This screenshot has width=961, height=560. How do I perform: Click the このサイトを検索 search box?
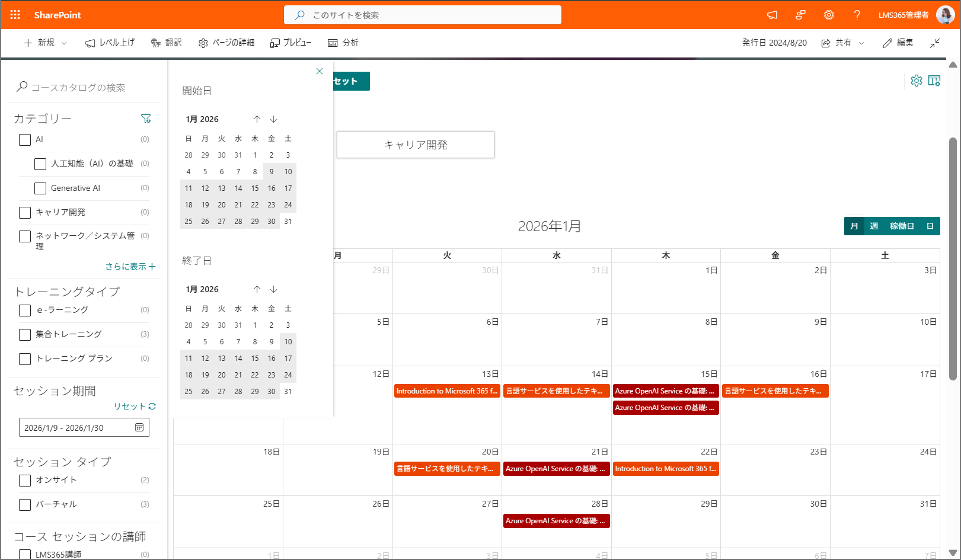pyautogui.click(x=423, y=15)
